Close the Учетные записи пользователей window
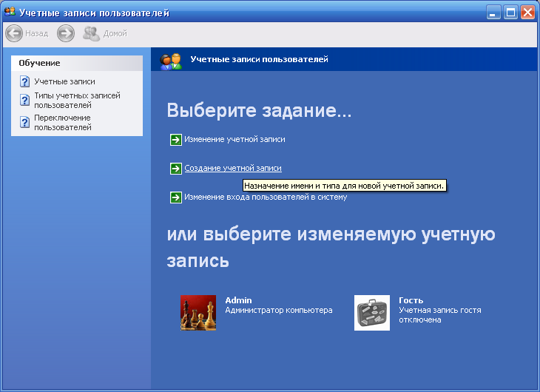540x392 pixels. click(x=527, y=13)
